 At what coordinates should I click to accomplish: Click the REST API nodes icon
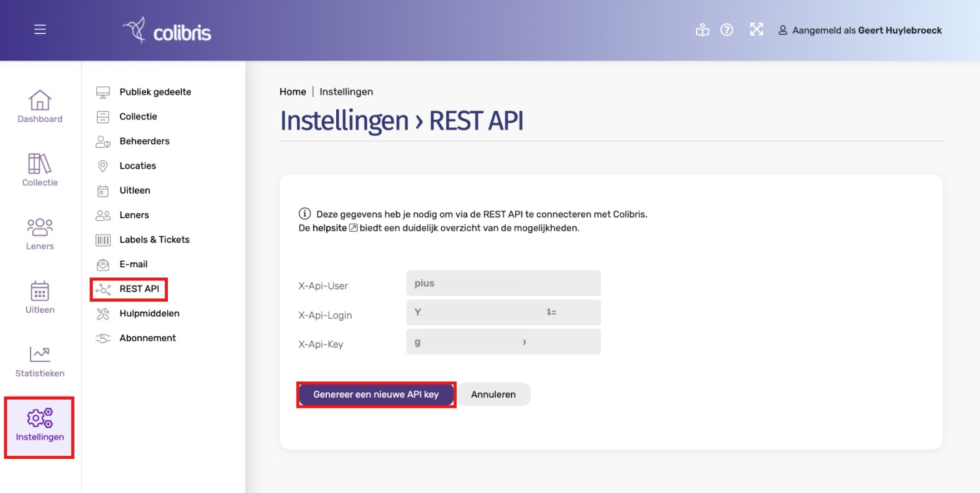click(103, 289)
